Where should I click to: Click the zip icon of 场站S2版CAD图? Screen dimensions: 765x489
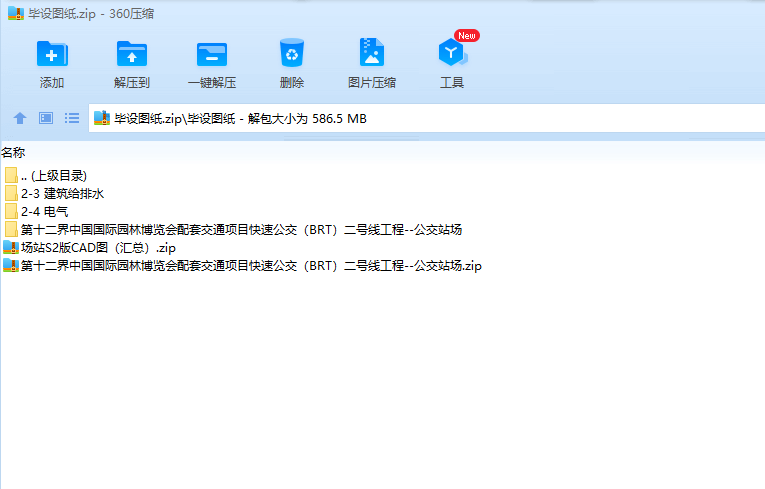coord(11,248)
